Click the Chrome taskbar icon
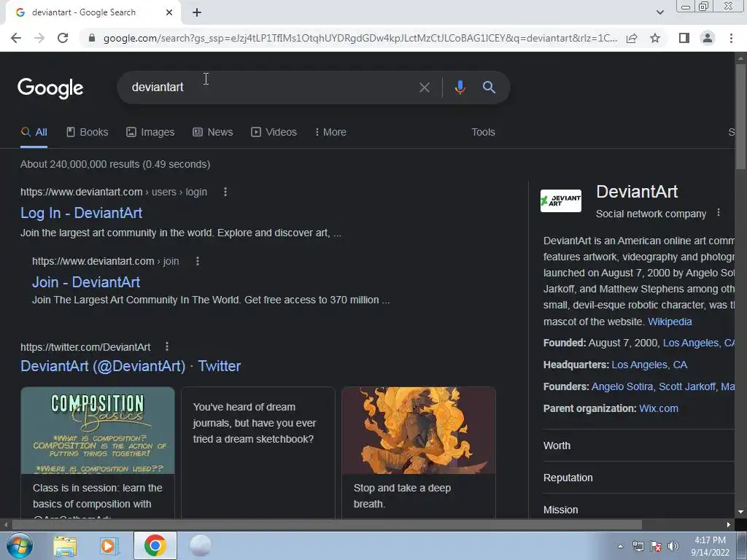Image resolution: width=747 pixels, height=560 pixels. (x=155, y=545)
